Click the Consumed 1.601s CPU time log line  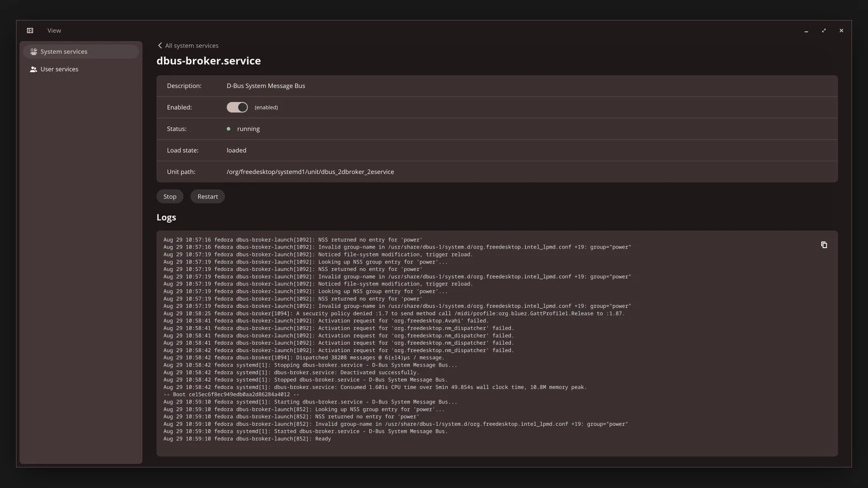(375, 387)
